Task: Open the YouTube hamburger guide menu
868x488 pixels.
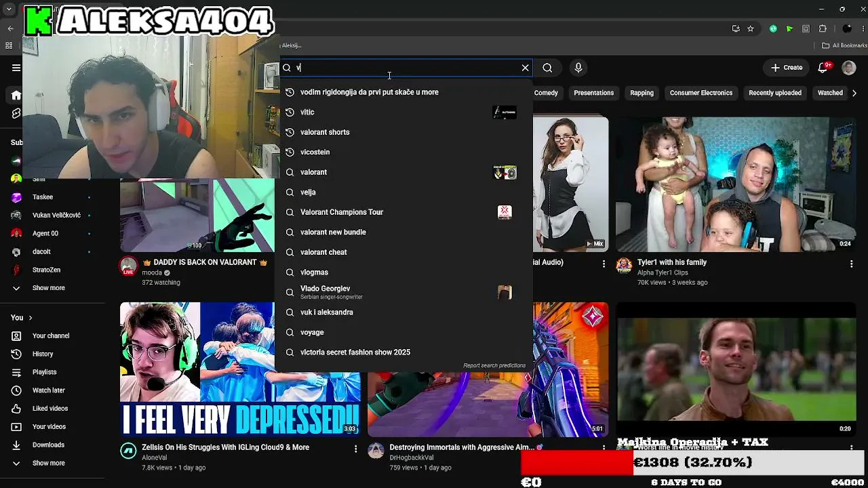Action: click(x=16, y=68)
